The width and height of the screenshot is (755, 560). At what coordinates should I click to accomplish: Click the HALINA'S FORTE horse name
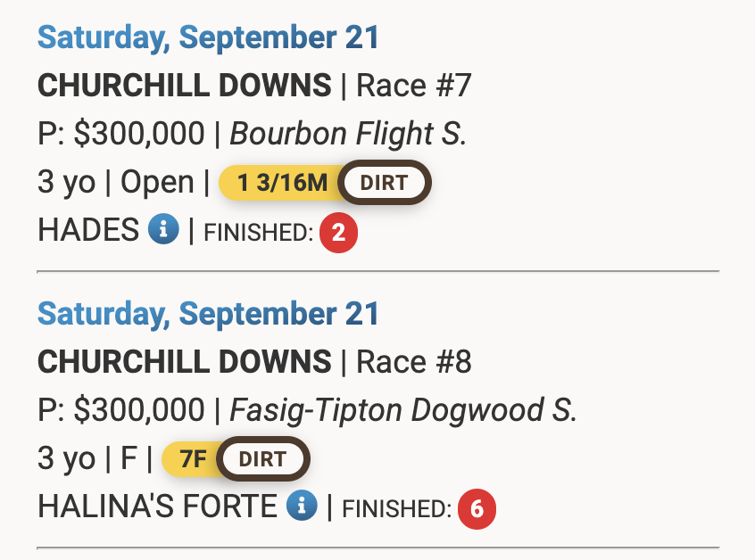pyautogui.click(x=157, y=506)
